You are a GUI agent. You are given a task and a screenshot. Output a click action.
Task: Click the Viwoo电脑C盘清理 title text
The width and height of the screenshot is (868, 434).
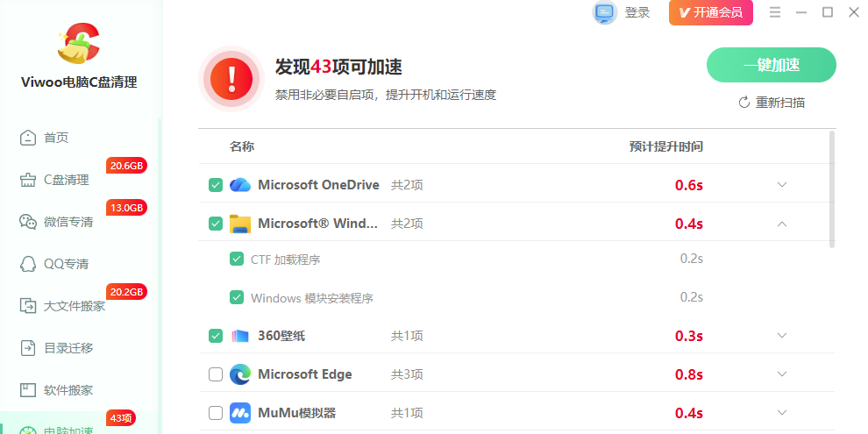(79, 82)
